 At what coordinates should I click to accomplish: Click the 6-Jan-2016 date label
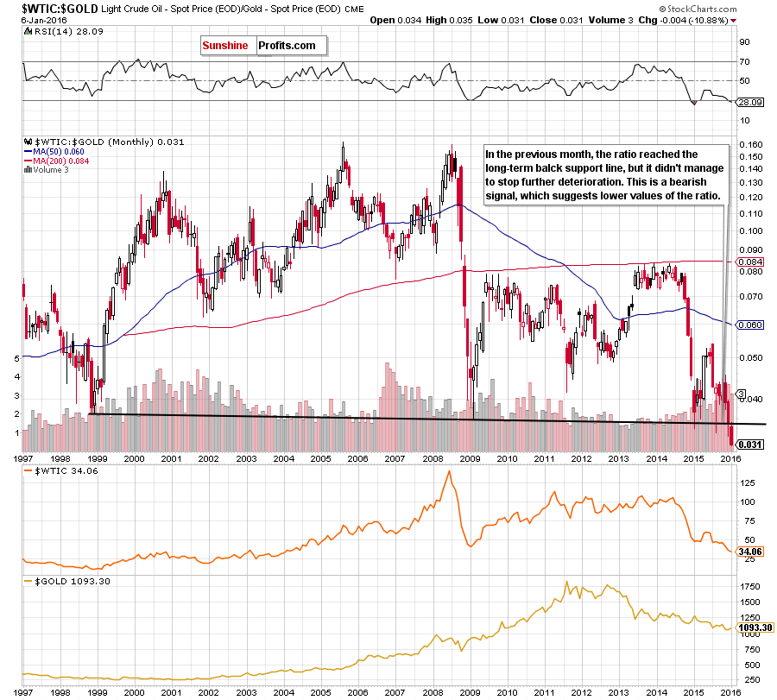(44, 21)
